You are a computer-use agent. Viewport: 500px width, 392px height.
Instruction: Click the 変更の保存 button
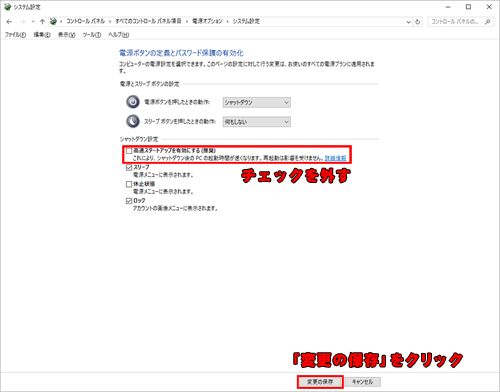(320, 382)
